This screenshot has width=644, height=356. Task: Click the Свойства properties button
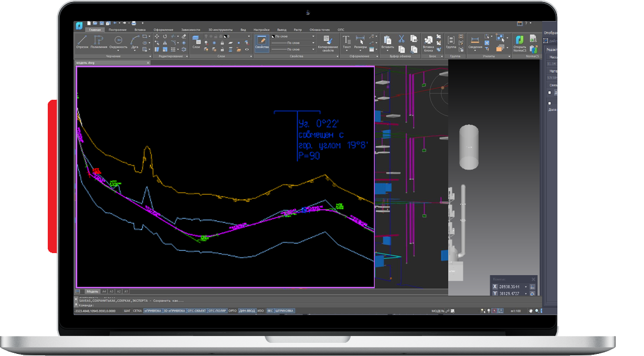261,41
